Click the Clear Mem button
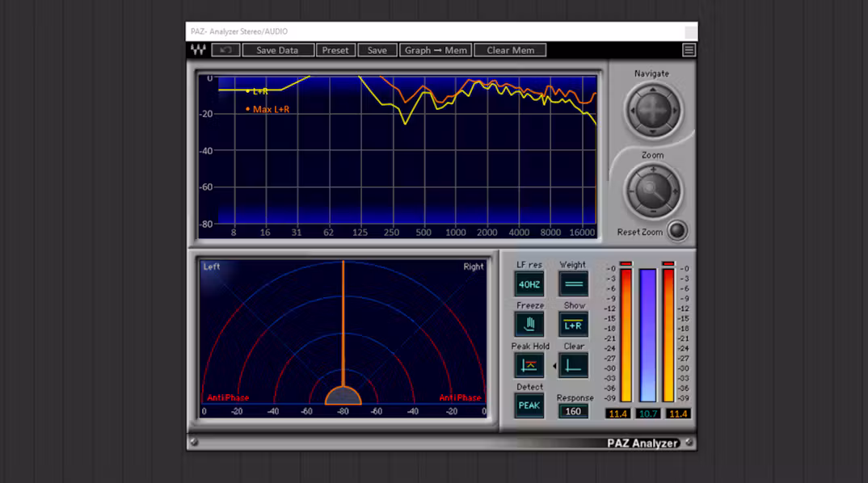The height and width of the screenshot is (483, 868). tap(510, 50)
